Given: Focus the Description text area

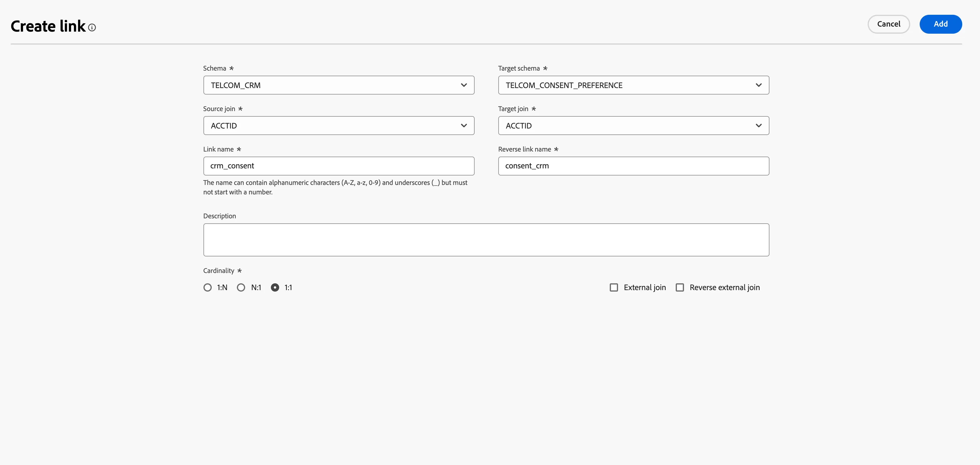Looking at the screenshot, I should (x=486, y=240).
